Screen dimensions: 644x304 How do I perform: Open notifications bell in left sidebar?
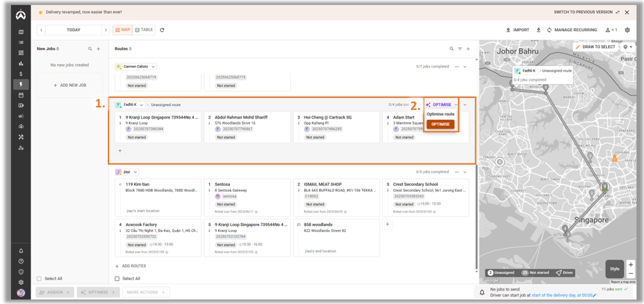coord(21,251)
